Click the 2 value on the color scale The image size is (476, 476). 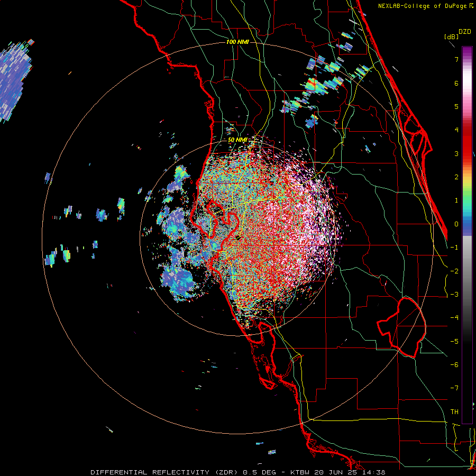point(456,177)
